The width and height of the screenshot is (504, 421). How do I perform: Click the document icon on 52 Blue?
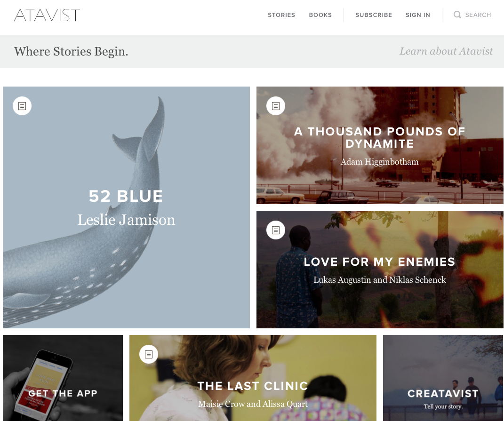pos(22,106)
